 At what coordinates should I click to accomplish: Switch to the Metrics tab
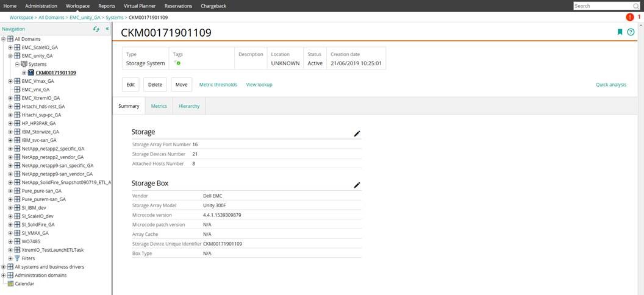(x=159, y=106)
